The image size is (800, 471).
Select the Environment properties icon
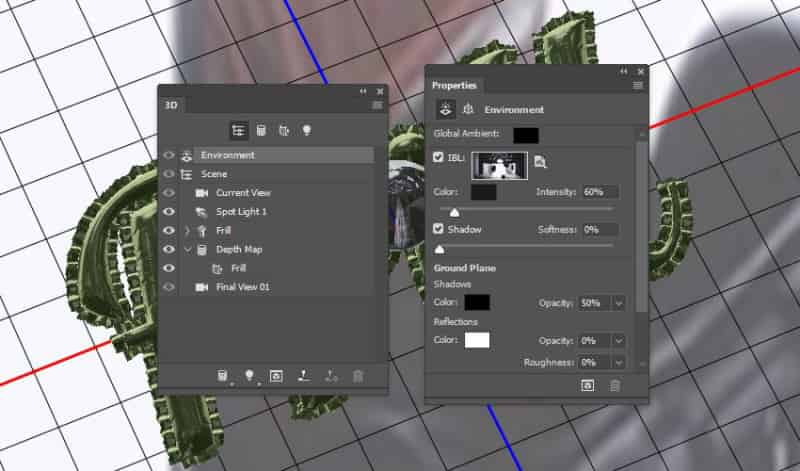point(445,109)
